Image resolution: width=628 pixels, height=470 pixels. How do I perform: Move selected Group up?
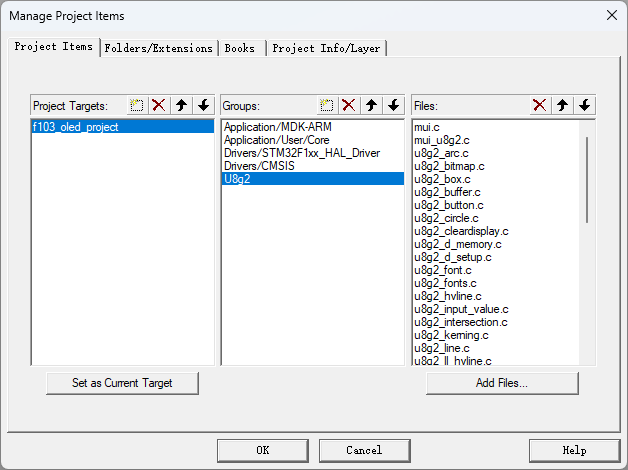(x=371, y=106)
